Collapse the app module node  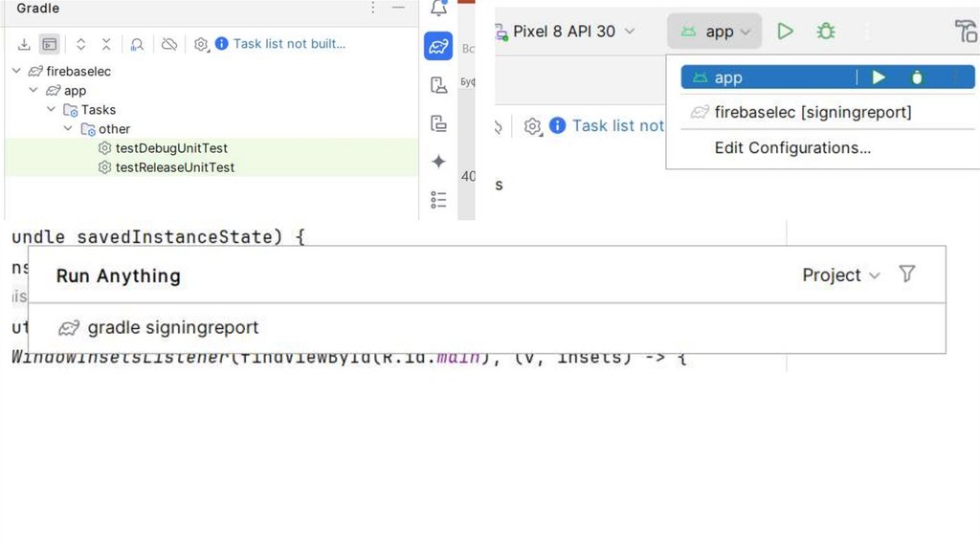33,91
